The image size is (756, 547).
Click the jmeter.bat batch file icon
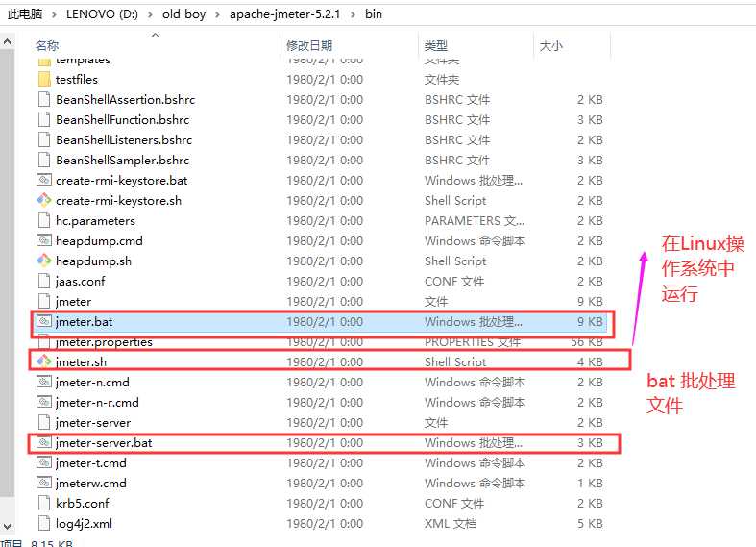click(44, 321)
